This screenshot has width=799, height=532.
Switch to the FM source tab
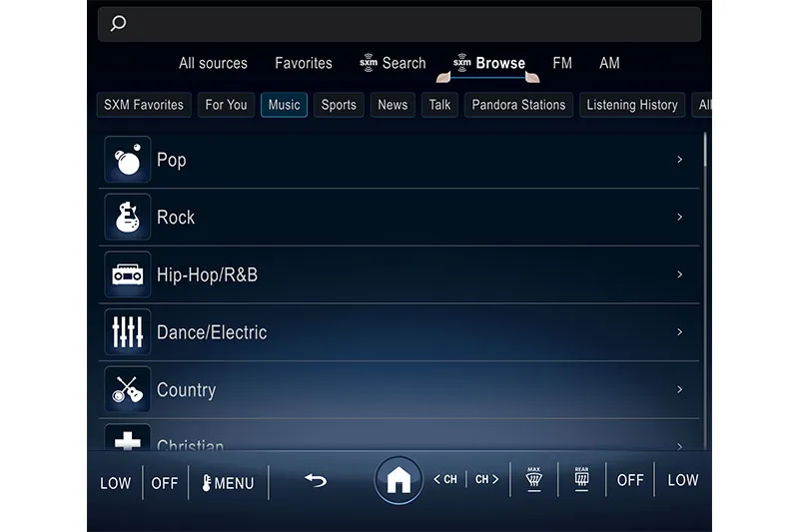click(x=562, y=63)
